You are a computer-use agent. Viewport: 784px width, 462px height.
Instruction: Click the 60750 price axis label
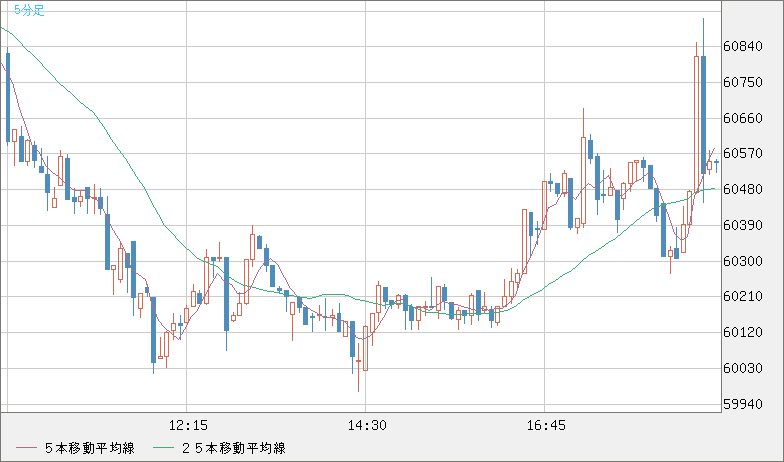[x=743, y=82]
